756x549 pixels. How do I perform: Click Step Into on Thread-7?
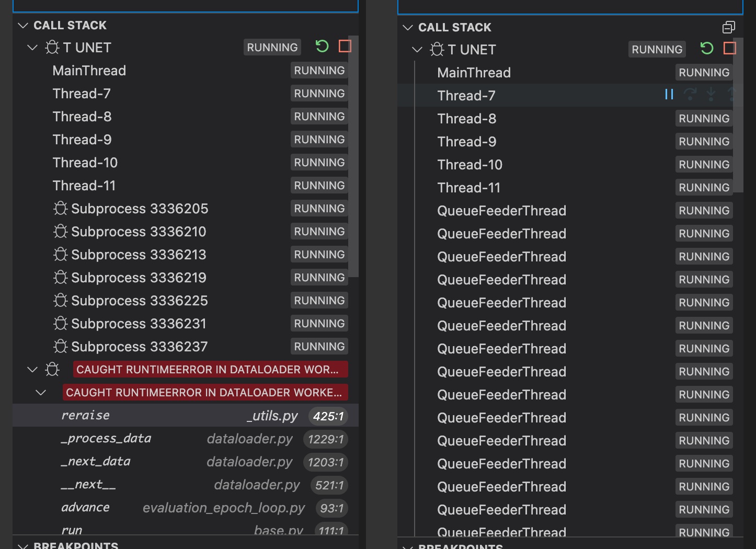(711, 95)
